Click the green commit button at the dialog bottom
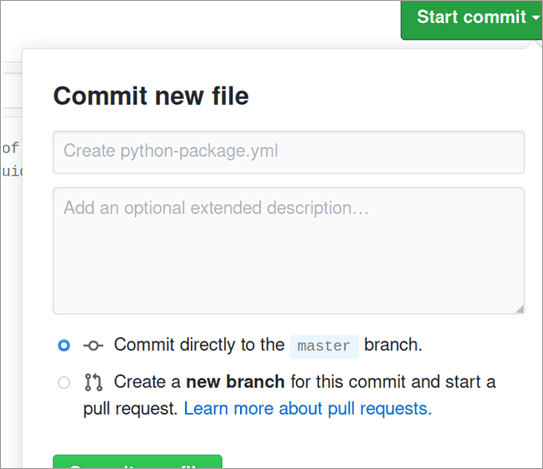The image size is (543, 469). point(137,462)
